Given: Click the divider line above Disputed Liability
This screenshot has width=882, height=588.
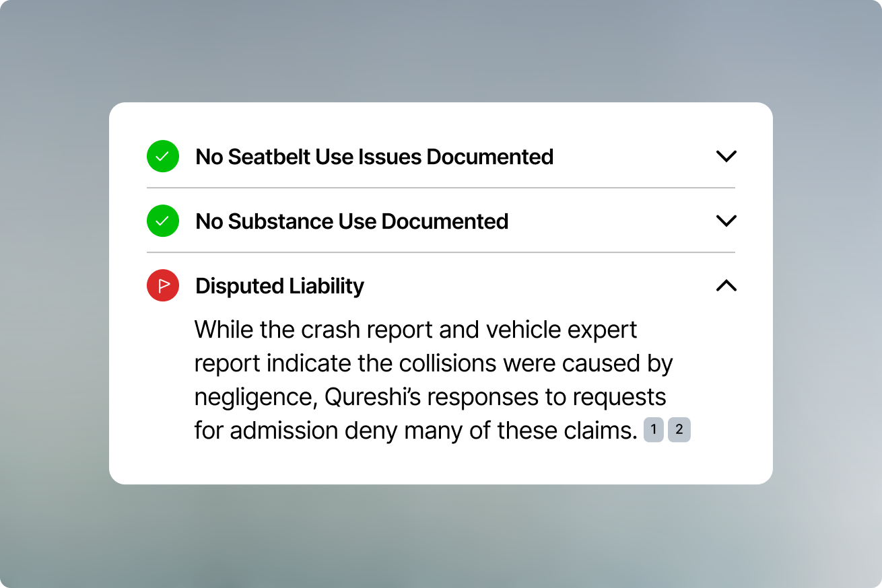Looking at the screenshot, I should (440, 252).
